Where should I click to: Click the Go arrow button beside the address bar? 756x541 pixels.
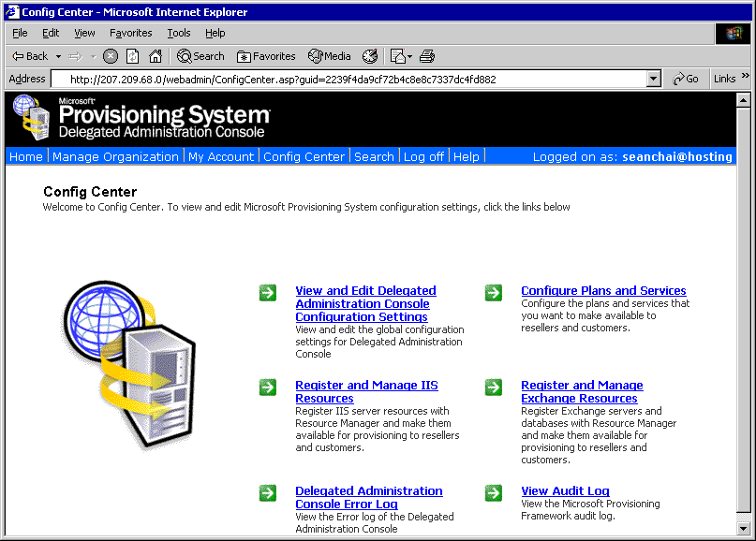686,79
